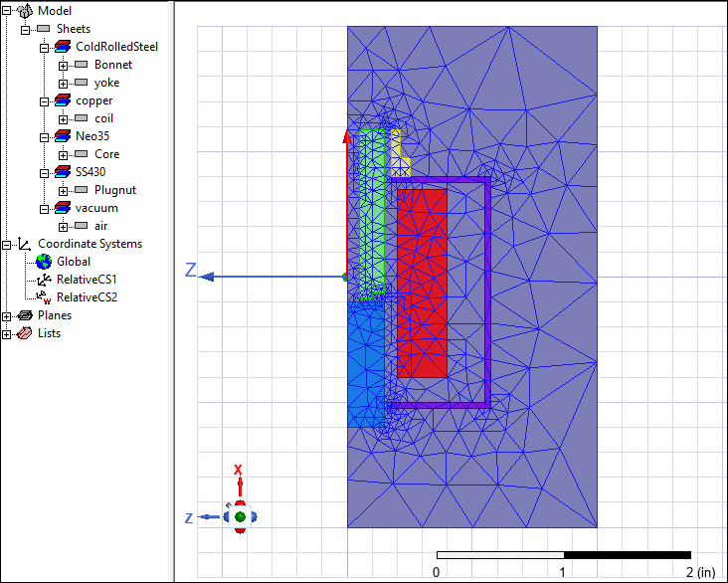Select yoke in the model tree
Screen dimensions: 728x583
(x=106, y=83)
